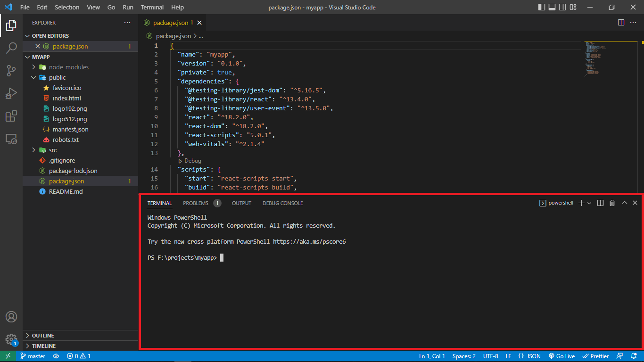The width and height of the screenshot is (644, 362).
Task: Click the master branch indicator
Action: click(33, 356)
